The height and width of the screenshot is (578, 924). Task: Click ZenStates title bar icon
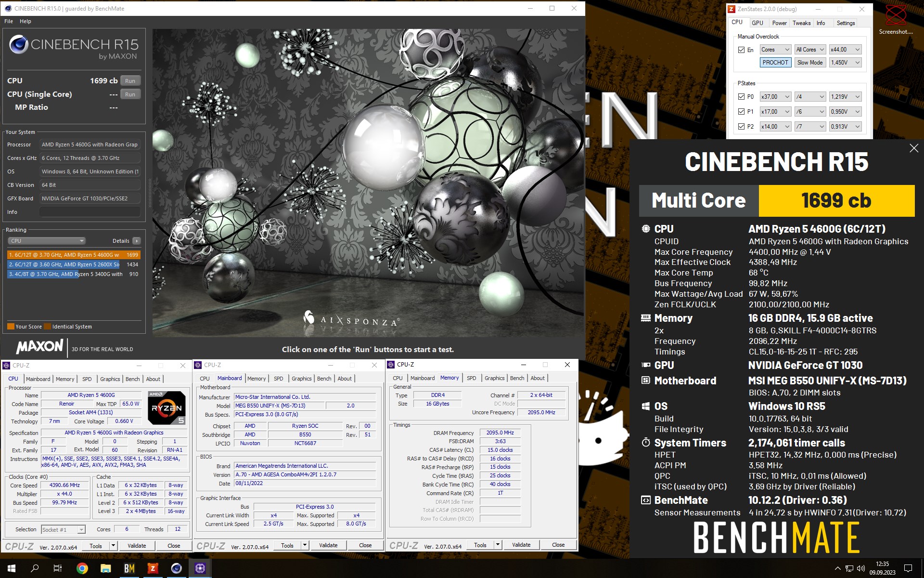(731, 9)
